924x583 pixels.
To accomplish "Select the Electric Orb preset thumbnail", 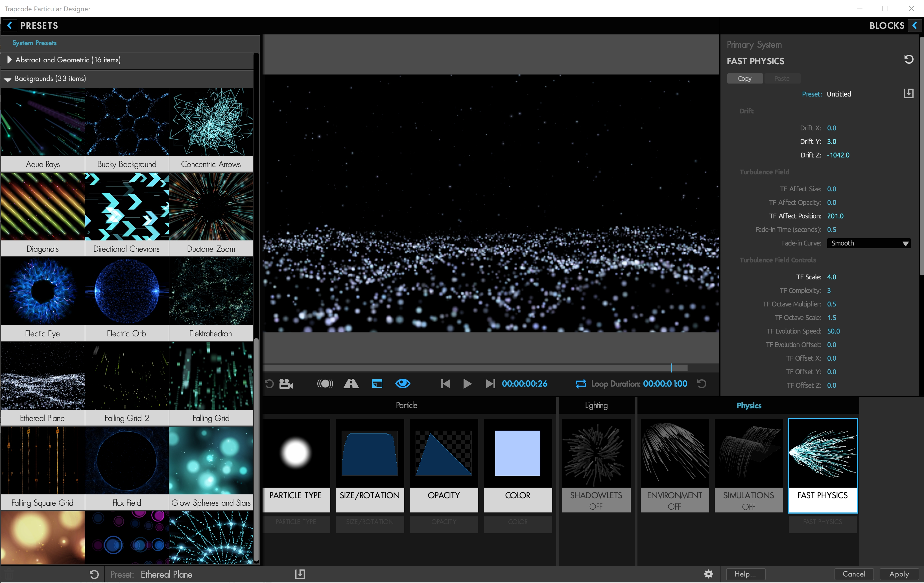I will click(x=126, y=291).
